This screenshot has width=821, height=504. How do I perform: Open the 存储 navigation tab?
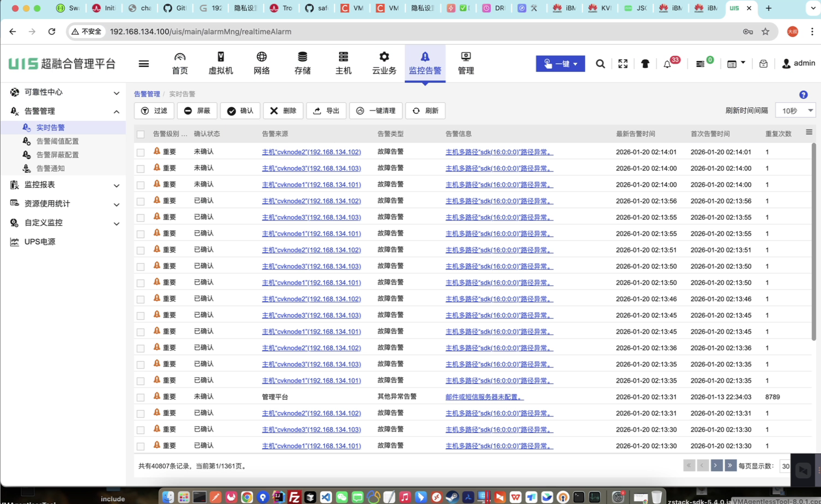[x=302, y=63]
